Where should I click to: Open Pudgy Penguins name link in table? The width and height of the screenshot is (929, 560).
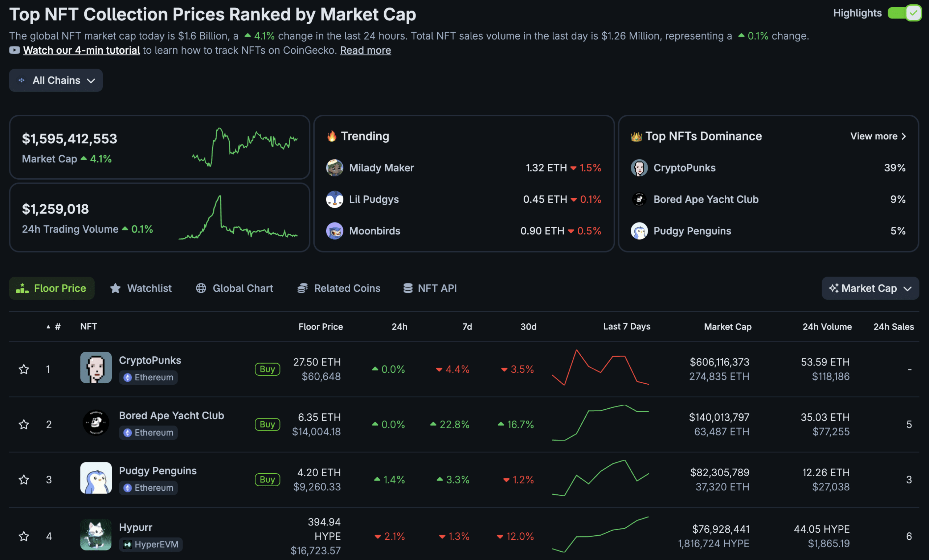pos(158,471)
